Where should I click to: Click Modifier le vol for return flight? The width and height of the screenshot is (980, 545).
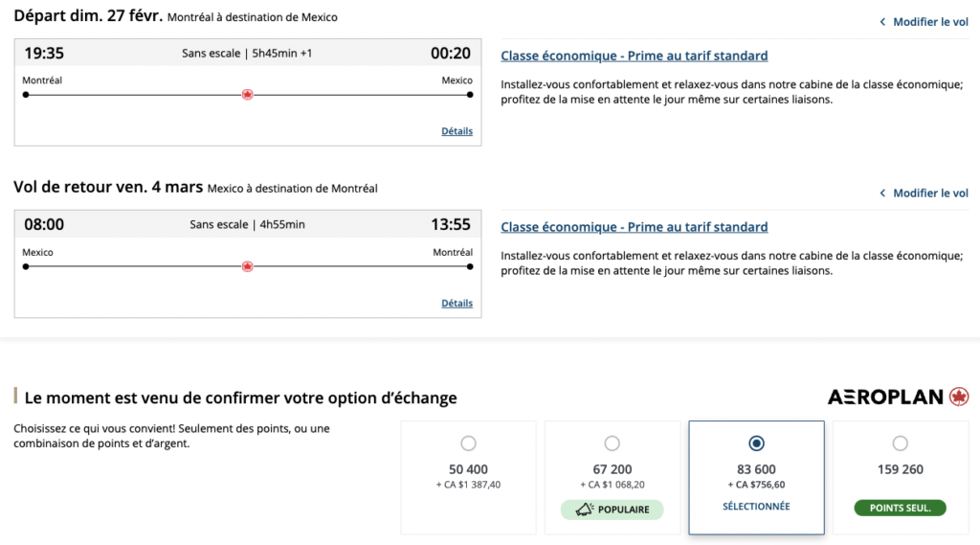click(930, 193)
